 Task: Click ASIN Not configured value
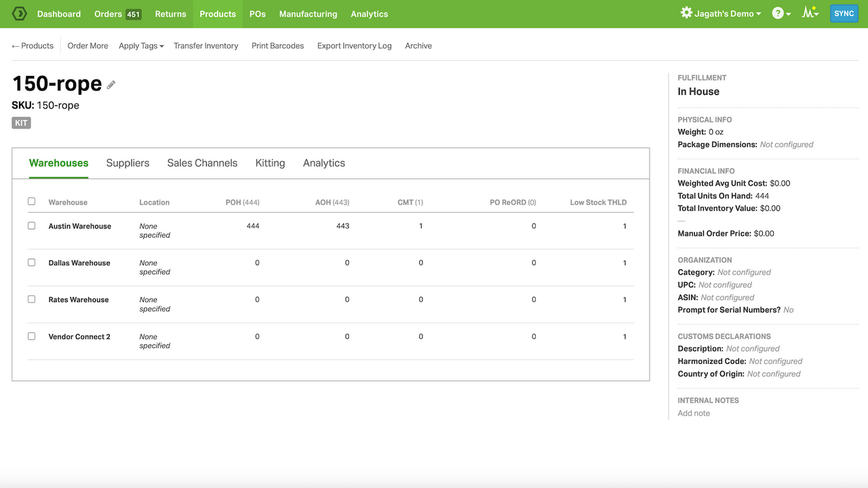coord(728,298)
